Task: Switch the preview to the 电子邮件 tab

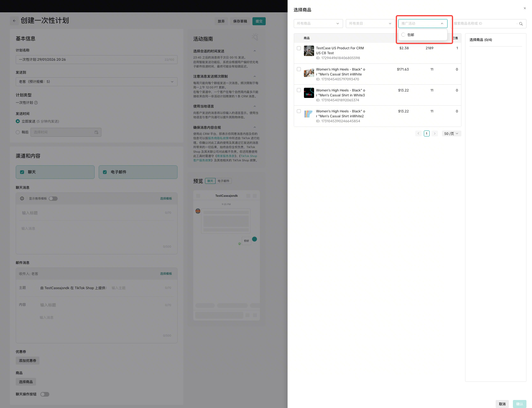Action: point(223,181)
